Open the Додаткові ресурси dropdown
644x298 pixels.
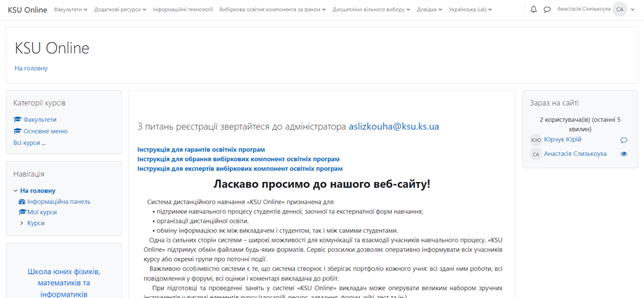tap(120, 10)
